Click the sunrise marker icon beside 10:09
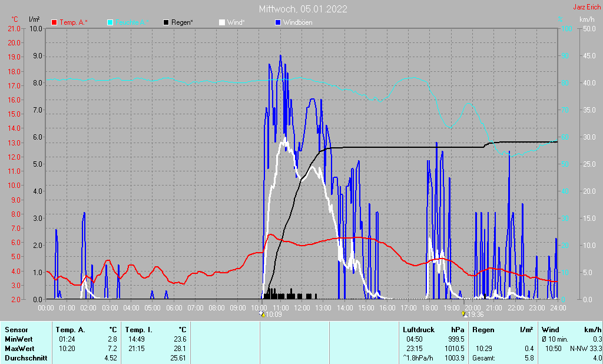 pos(262,315)
